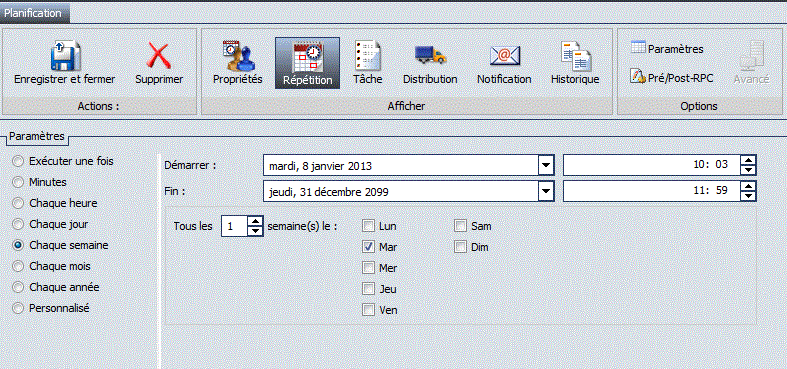Select the Chaque mois radio button
787x369 pixels.
[x=18, y=266]
